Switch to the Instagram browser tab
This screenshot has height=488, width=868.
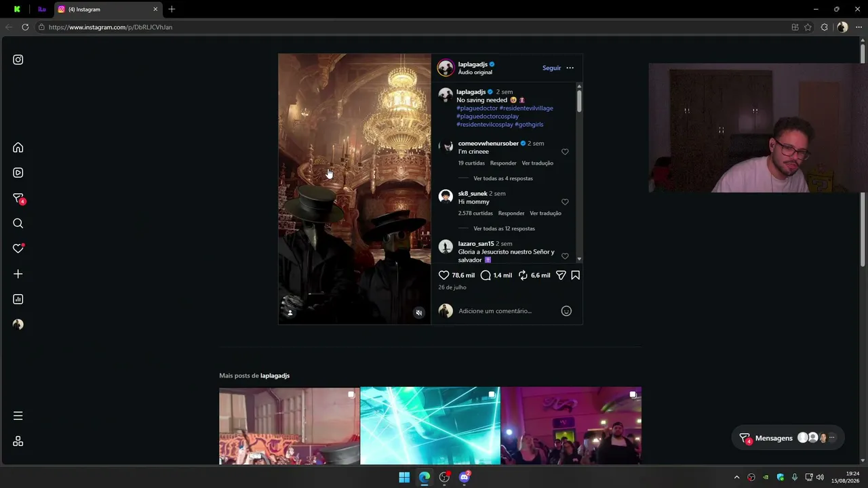tap(107, 9)
